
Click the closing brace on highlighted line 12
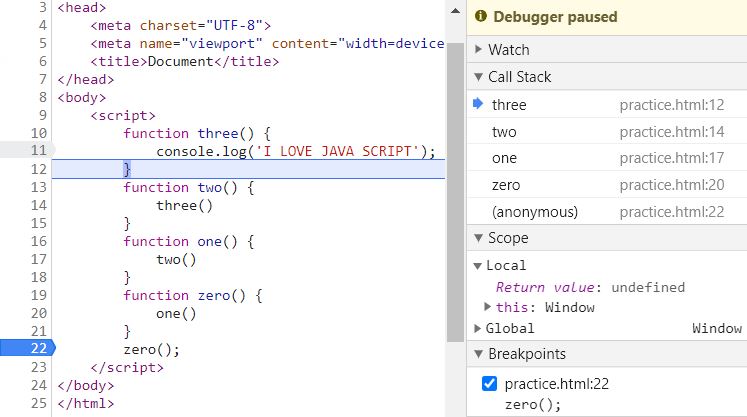click(x=127, y=169)
